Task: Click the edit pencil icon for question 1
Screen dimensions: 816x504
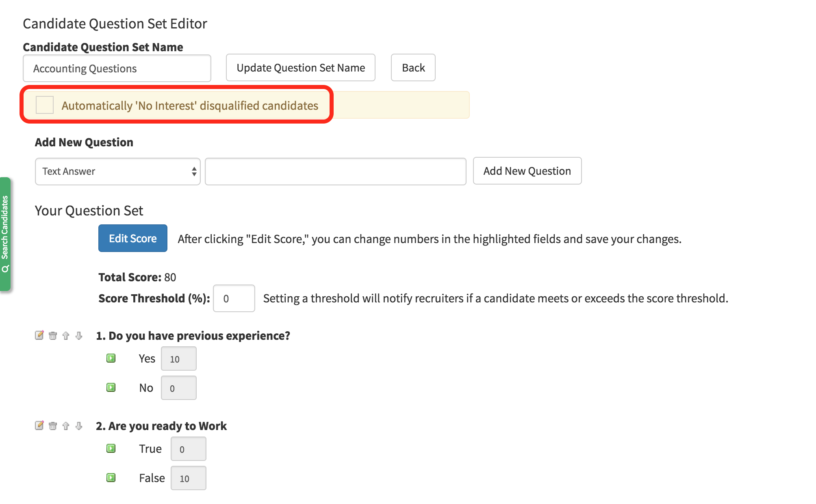Action: (39, 336)
